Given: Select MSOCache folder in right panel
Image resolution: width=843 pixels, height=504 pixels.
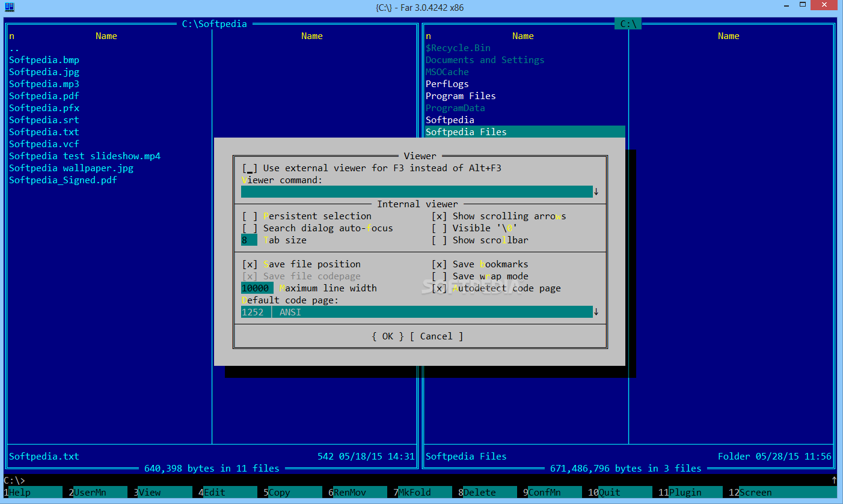Looking at the screenshot, I should click(x=447, y=72).
